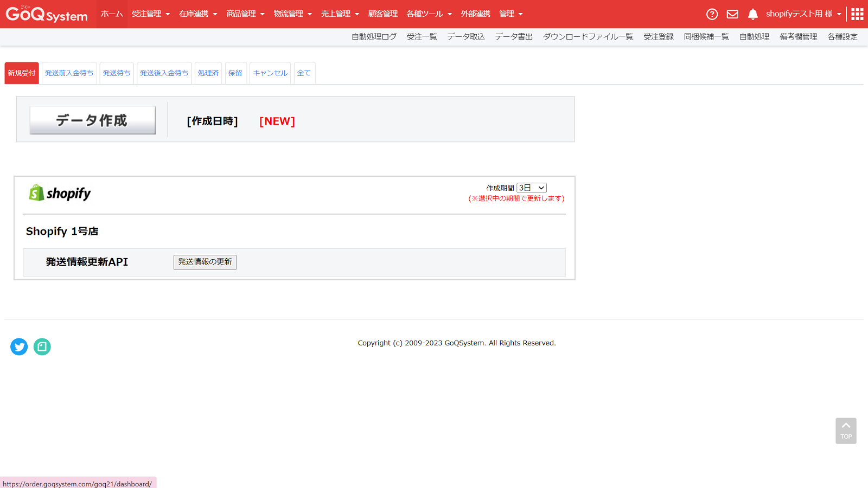The width and height of the screenshot is (868, 488).
Task: Switch to the 全て tab
Action: click(x=304, y=73)
